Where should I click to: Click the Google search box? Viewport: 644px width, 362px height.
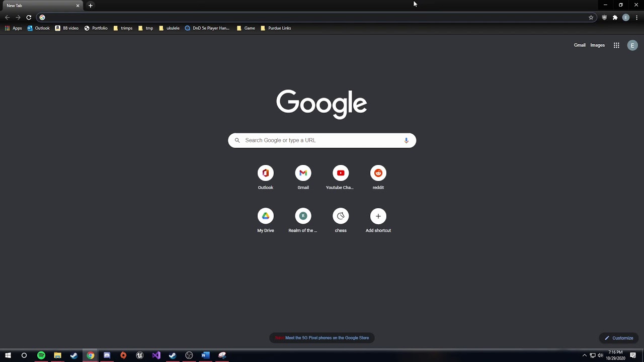(x=322, y=140)
